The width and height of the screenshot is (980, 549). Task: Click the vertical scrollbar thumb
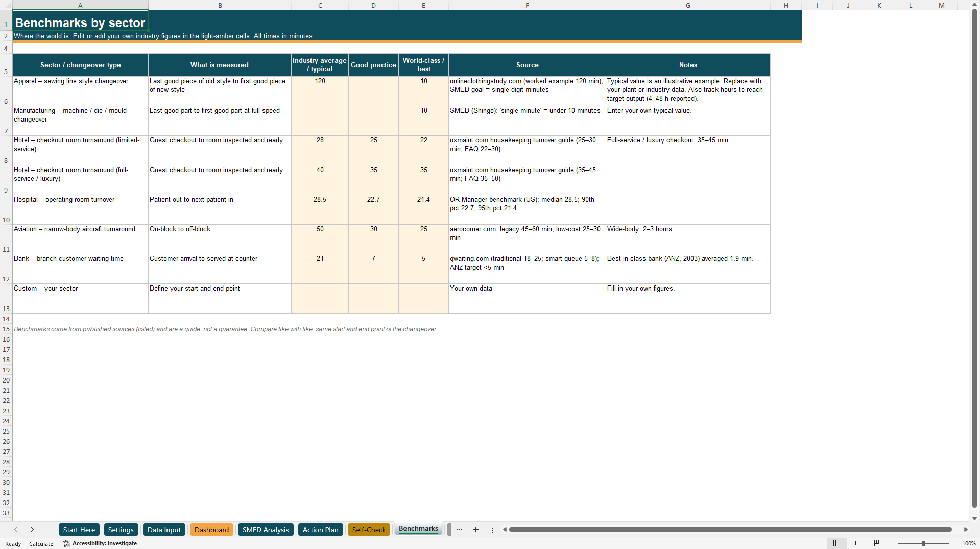974,258
